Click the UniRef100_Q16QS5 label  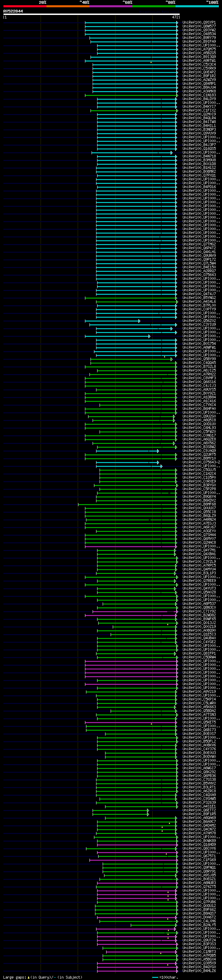pos(199,148)
